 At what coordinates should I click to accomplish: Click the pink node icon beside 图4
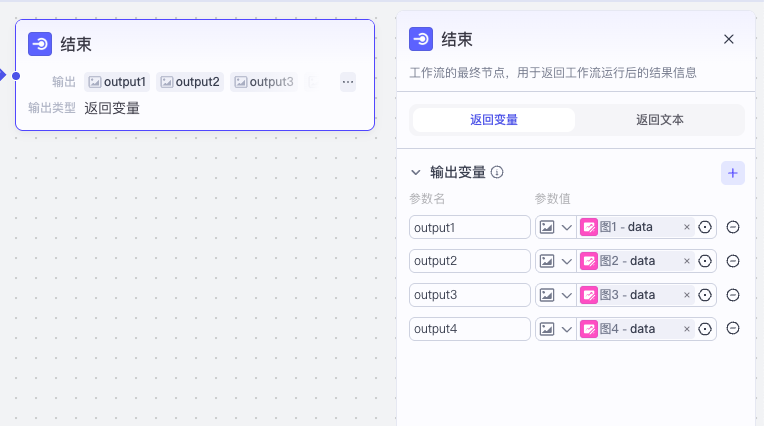589,329
